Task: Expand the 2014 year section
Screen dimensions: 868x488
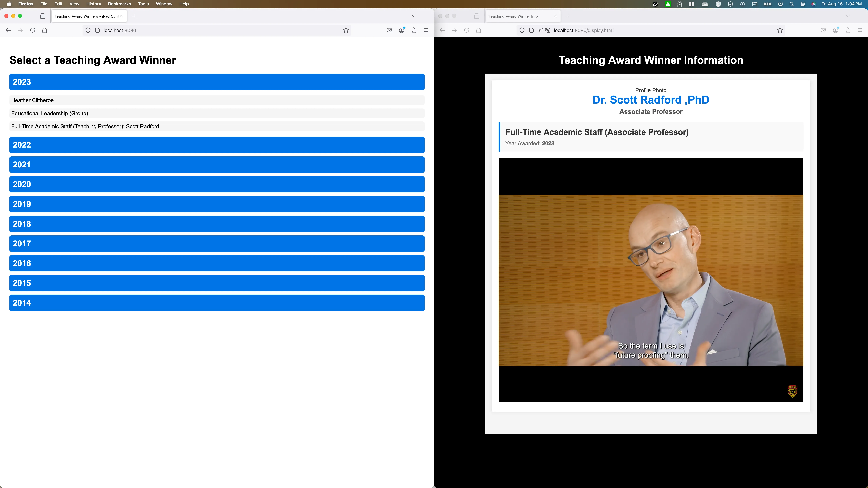Action: pos(217,303)
